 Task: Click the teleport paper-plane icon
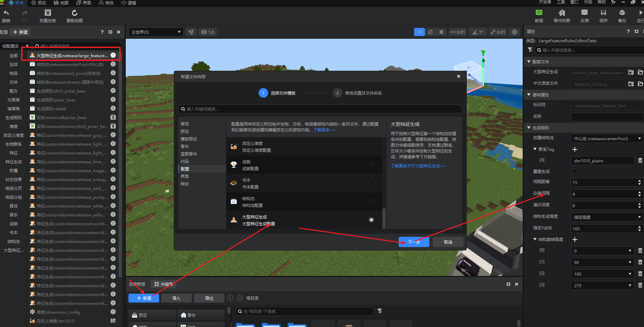[x=191, y=32]
